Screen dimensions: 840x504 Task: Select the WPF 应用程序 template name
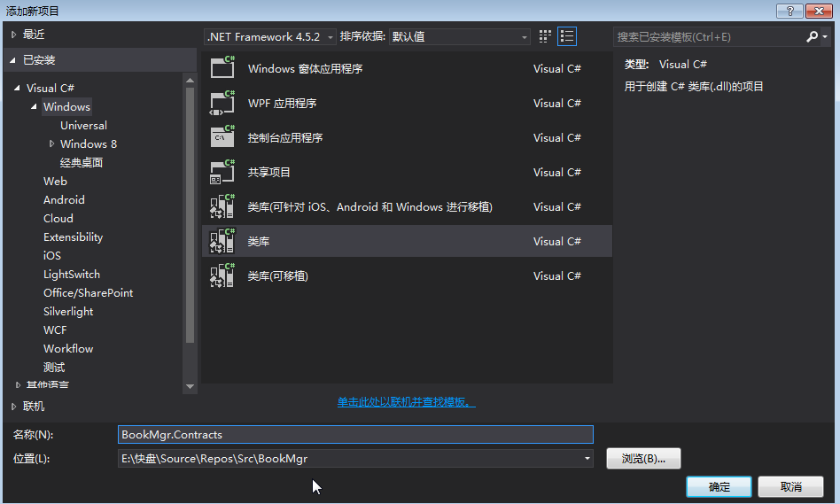coord(282,103)
